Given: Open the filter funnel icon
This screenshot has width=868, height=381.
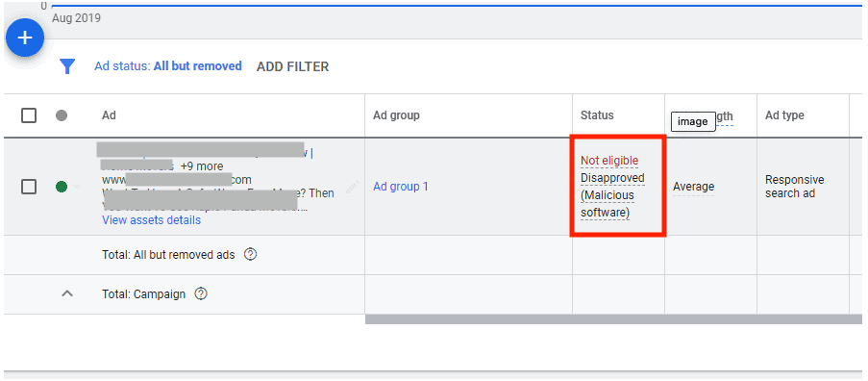Looking at the screenshot, I should coord(67,67).
